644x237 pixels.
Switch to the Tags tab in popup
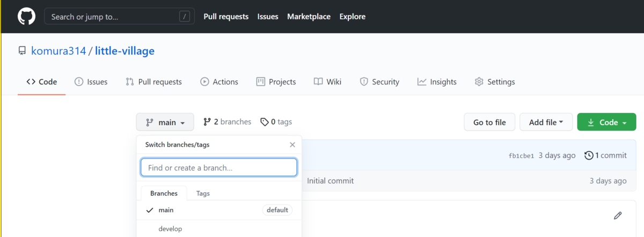[x=203, y=193]
